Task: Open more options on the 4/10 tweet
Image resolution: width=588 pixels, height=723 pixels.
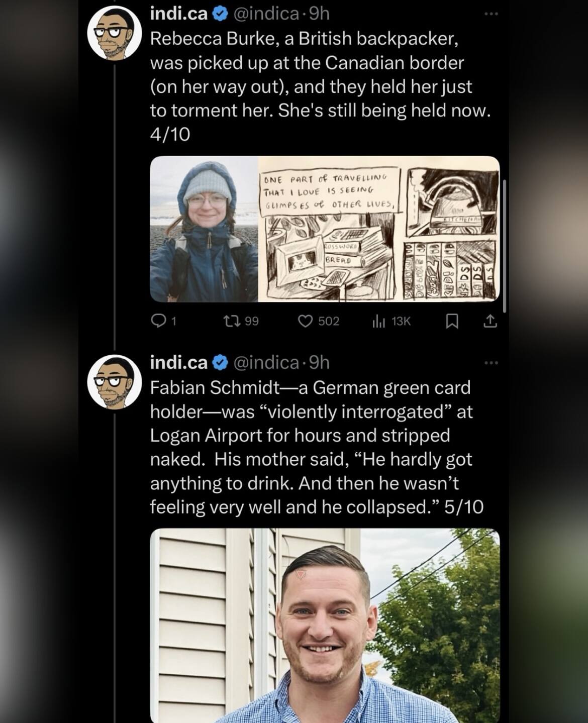Action: pyautogui.click(x=491, y=14)
